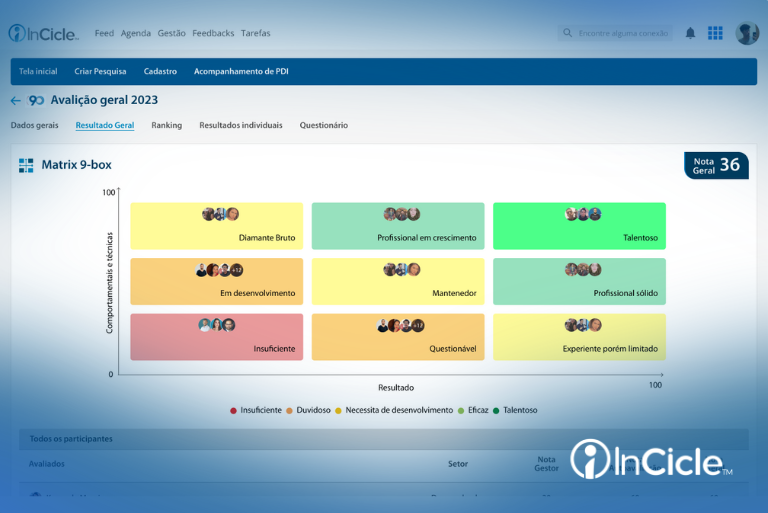Open the Agenda menu
Viewport: 768px width, 513px height.
click(136, 33)
